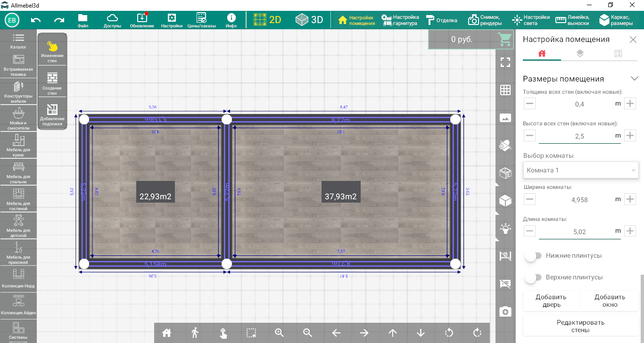644x343 pixels.
Task: Open Доступы cloud access
Action: (x=112, y=21)
